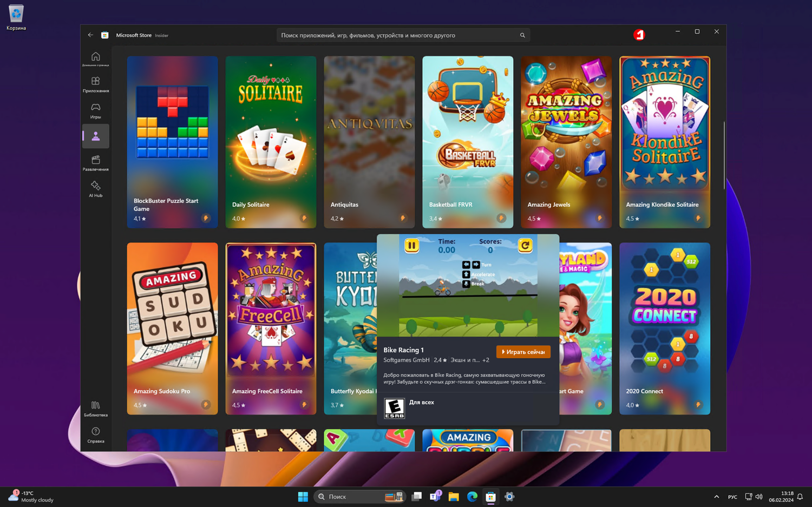Click lightning icon on Amazing Sudoku Pro card
This screenshot has width=812, height=507.
(x=206, y=405)
